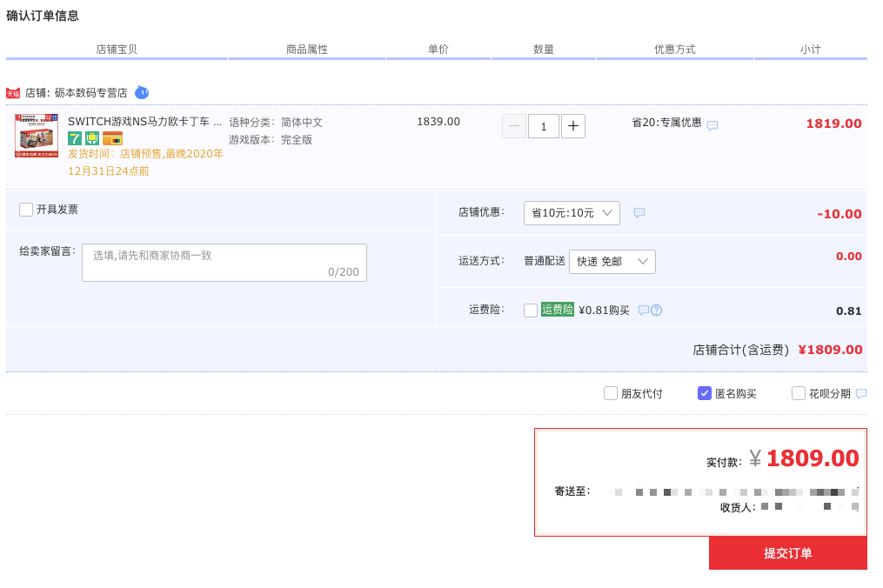Tick the 开具发票 invoice checkbox
Screen dimensions: 883x588
(26, 210)
